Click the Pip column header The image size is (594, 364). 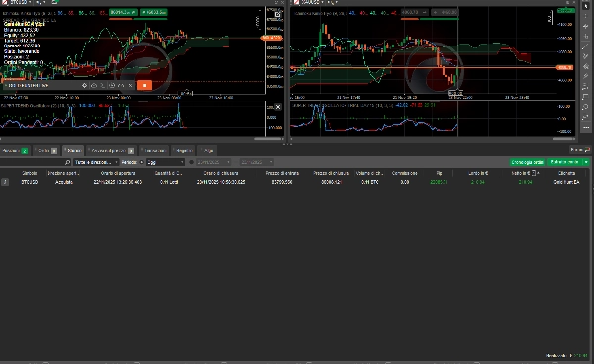click(x=439, y=173)
